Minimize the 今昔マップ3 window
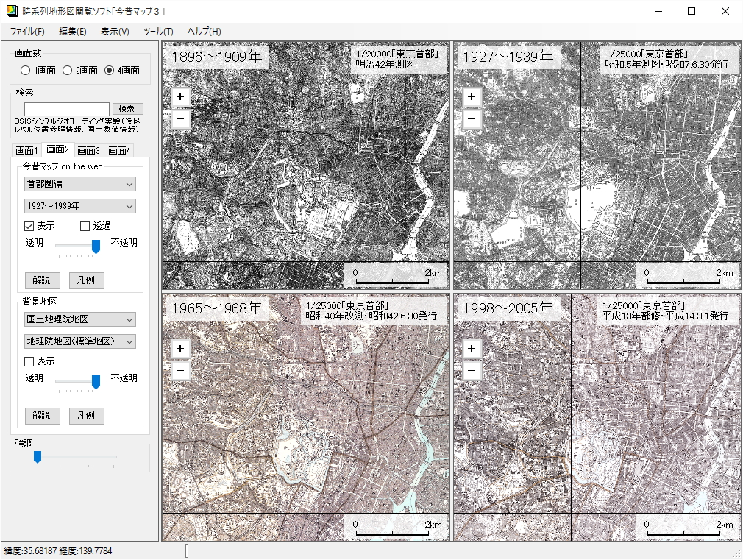The height and width of the screenshot is (560, 743). coord(658,11)
